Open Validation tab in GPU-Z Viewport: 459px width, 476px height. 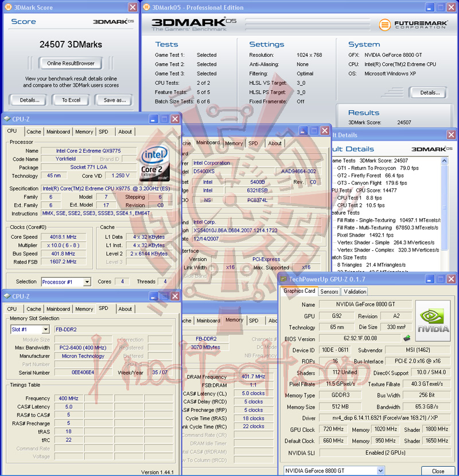(355, 292)
